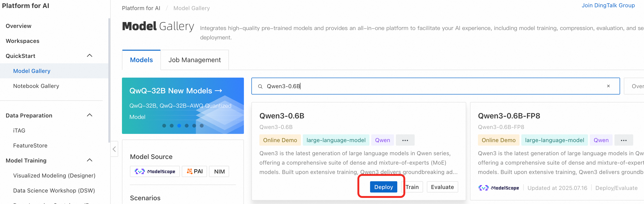Click the ModelScope logo on the FP8 card
The height and width of the screenshot is (204, 644).
[499, 188]
